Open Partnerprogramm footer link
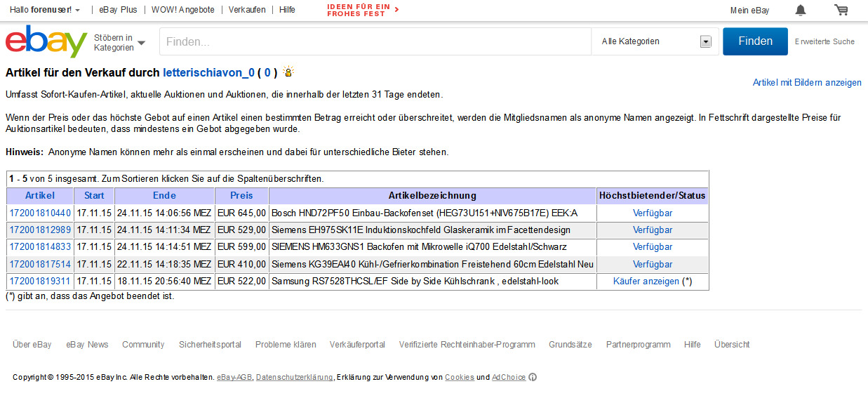The height and width of the screenshot is (417, 868). tap(638, 345)
